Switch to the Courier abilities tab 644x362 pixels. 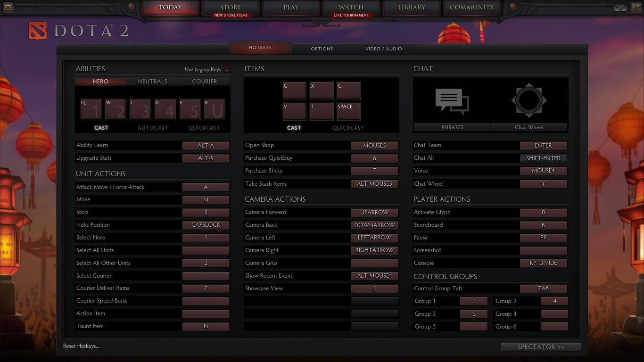click(x=205, y=82)
